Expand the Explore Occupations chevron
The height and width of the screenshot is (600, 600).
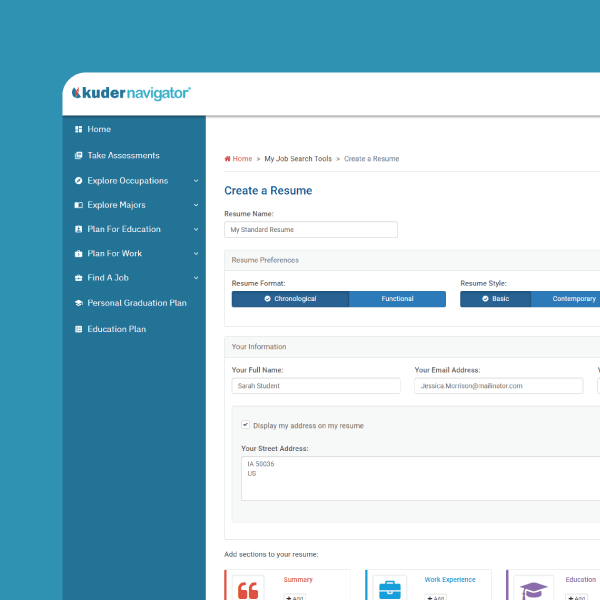click(196, 181)
